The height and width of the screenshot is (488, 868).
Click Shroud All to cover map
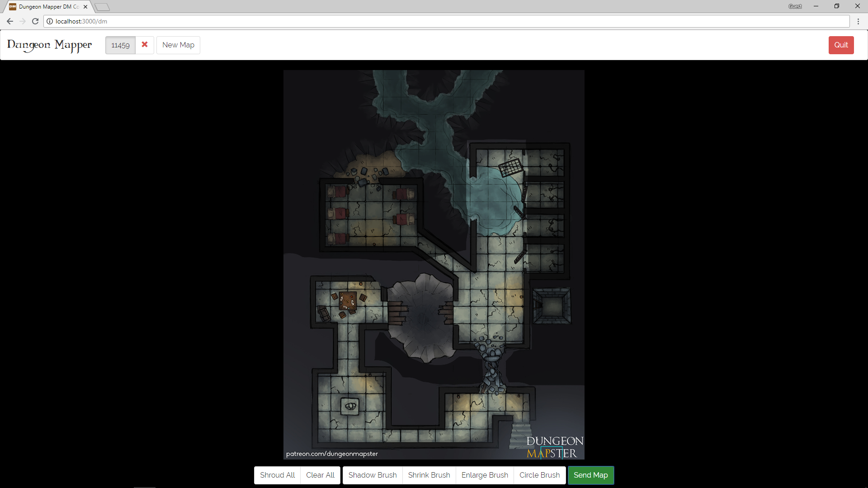click(277, 475)
